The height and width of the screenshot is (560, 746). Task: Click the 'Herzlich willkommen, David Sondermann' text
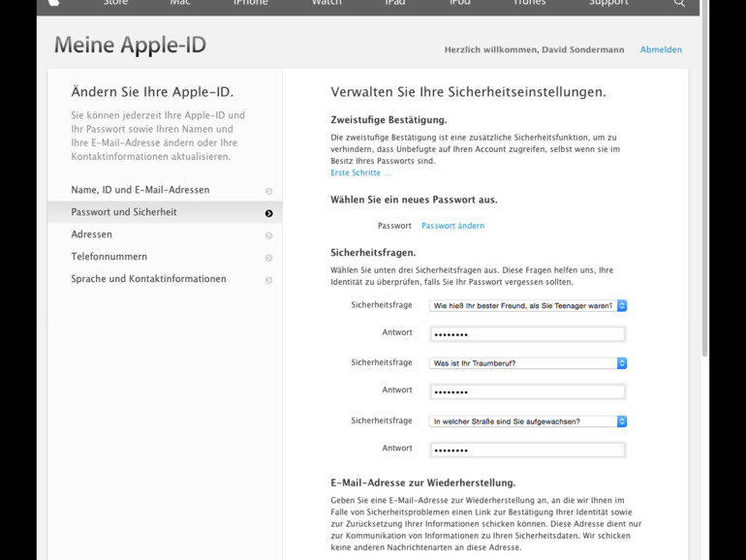coord(534,49)
